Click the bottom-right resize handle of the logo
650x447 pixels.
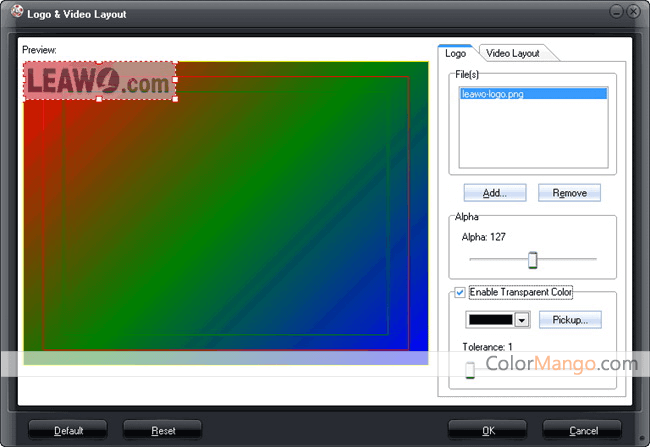[176, 99]
